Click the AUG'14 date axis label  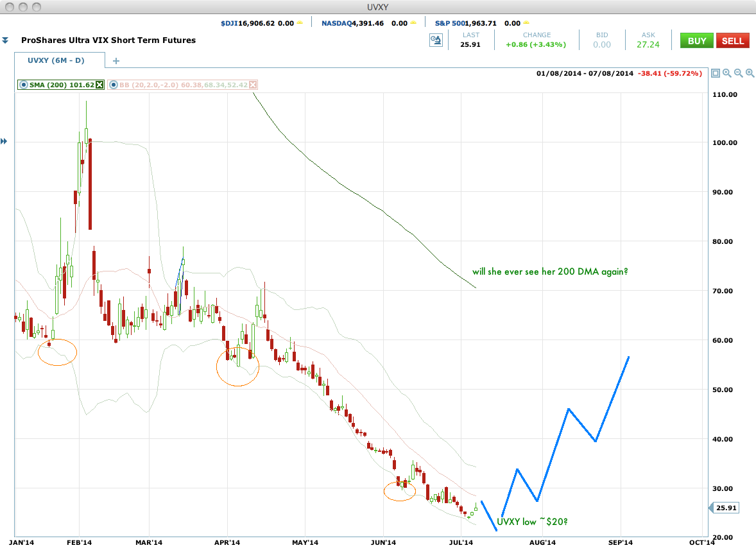pos(542,542)
